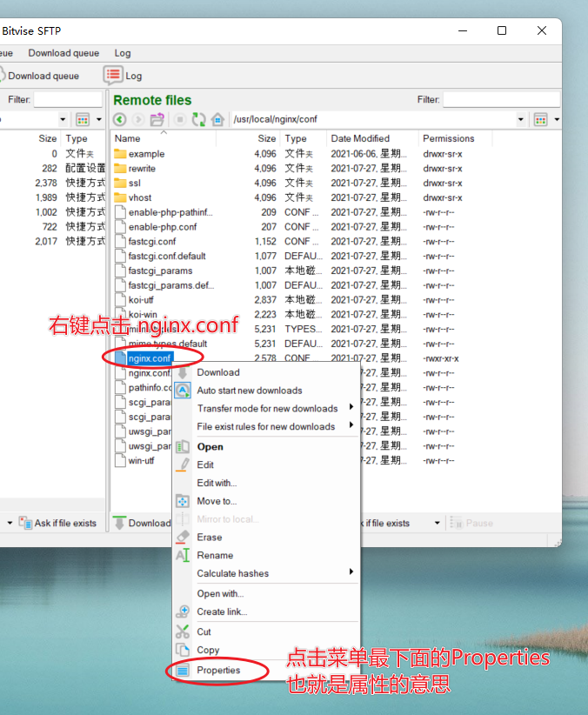Click the Log toolbar icon
The width and height of the screenshot is (588, 715).
pos(113,75)
